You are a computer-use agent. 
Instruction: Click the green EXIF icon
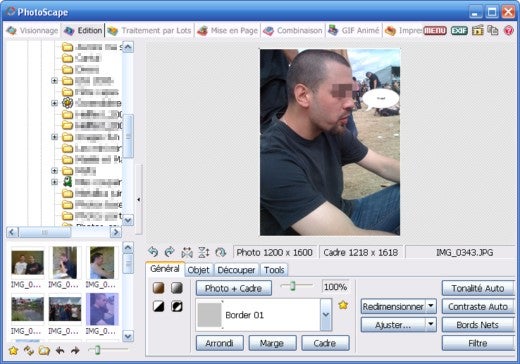[x=459, y=31]
